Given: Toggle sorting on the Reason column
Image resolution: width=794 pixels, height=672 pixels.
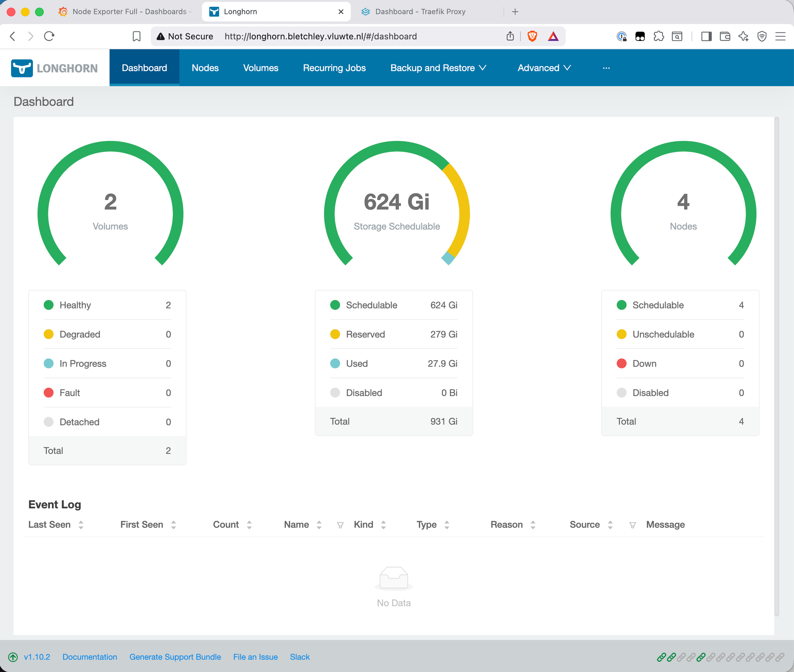Looking at the screenshot, I should (534, 525).
